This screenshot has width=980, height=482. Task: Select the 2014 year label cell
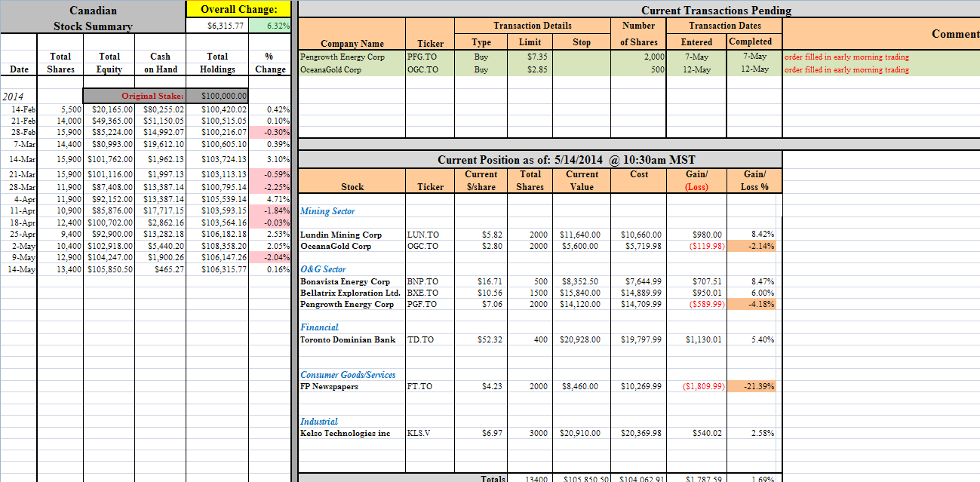pyautogui.click(x=19, y=96)
